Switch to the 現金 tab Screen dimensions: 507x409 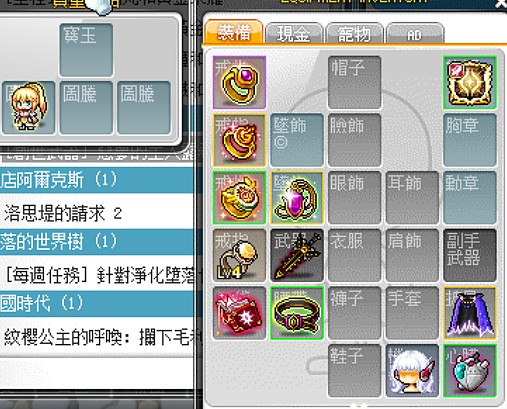pos(294,33)
